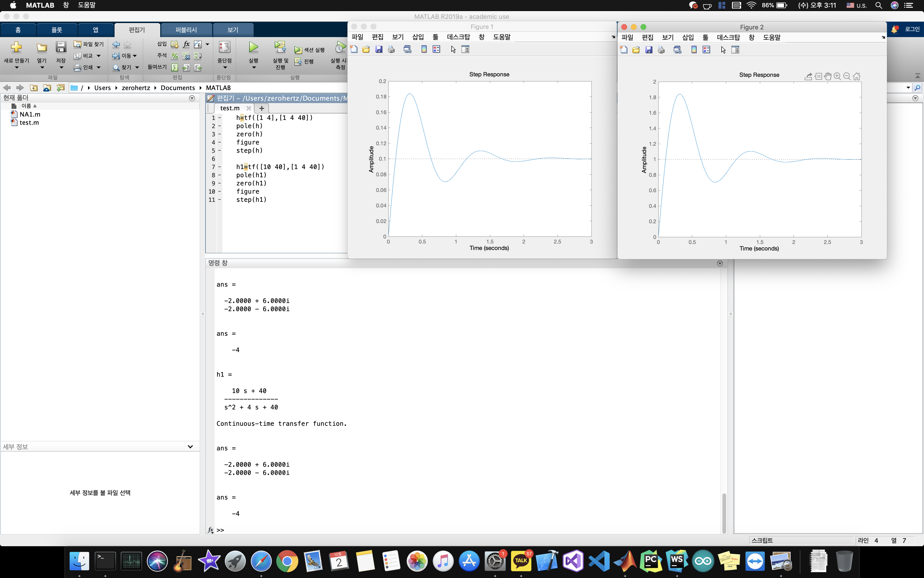Toggle Figure 1's insert legend tool
The width and height of the screenshot is (924, 578).
436,49
